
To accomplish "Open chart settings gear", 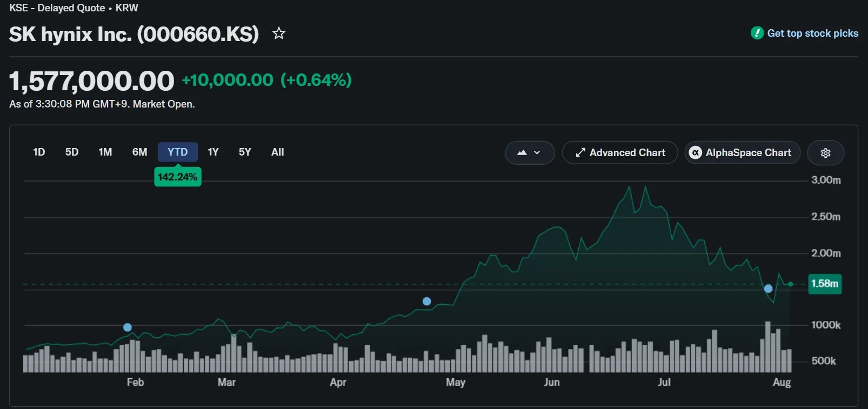I will coord(825,153).
